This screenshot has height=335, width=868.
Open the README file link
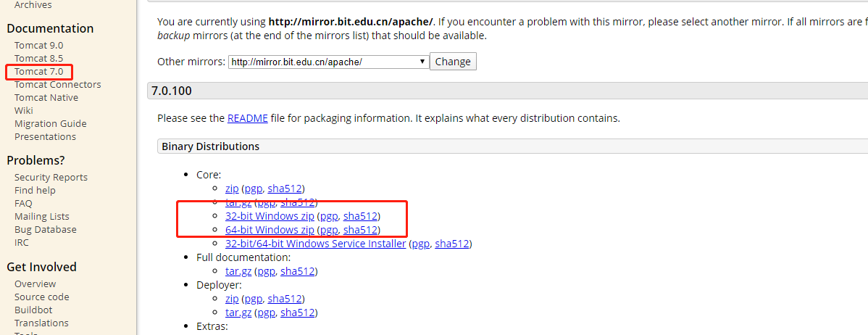[x=248, y=117]
